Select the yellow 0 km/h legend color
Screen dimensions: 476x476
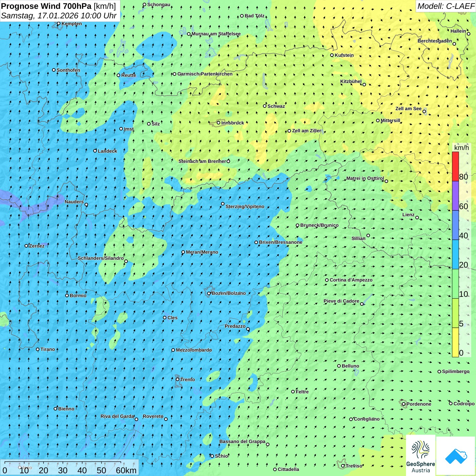[455, 342]
